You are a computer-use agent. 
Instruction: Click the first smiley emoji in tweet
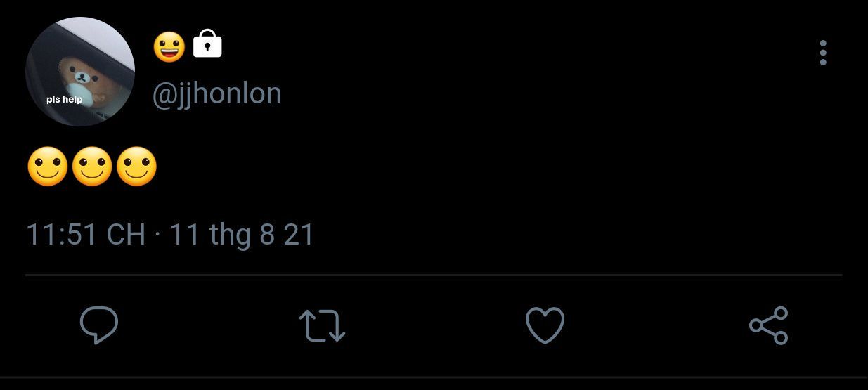coord(48,167)
